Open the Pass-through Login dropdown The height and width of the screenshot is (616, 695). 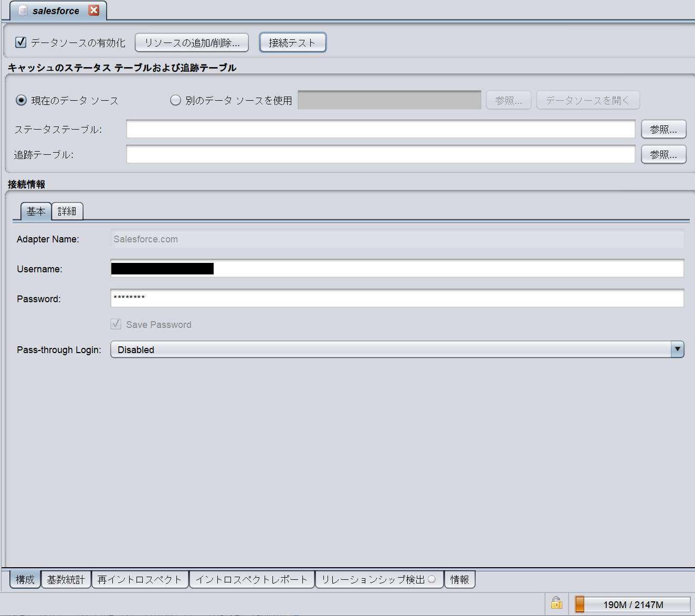pyautogui.click(x=397, y=349)
